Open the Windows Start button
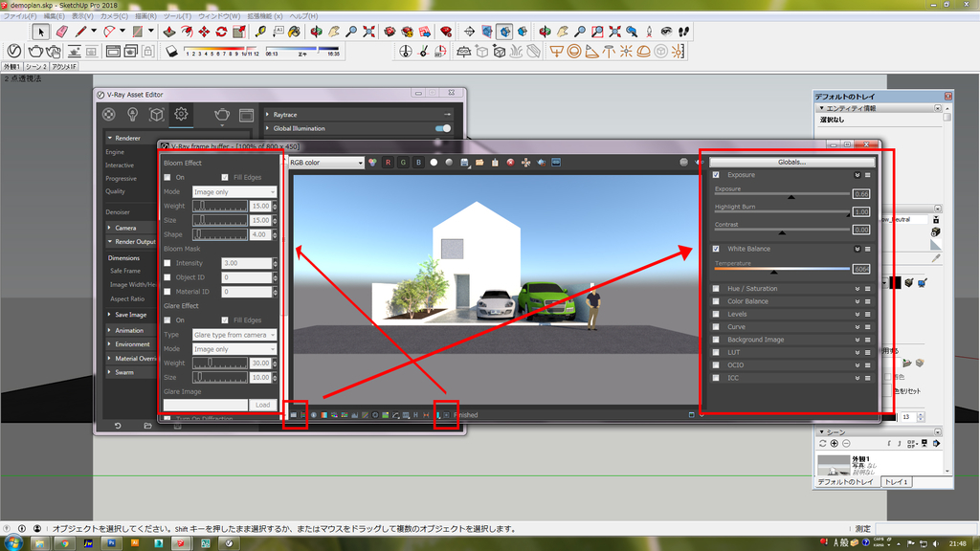Image resolution: width=980 pixels, height=551 pixels. pyautogui.click(x=12, y=543)
